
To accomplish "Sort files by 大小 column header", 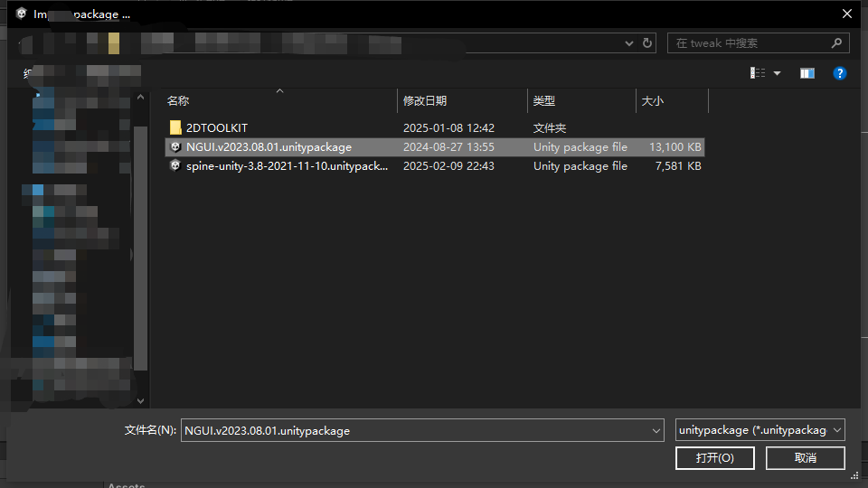I will click(652, 100).
